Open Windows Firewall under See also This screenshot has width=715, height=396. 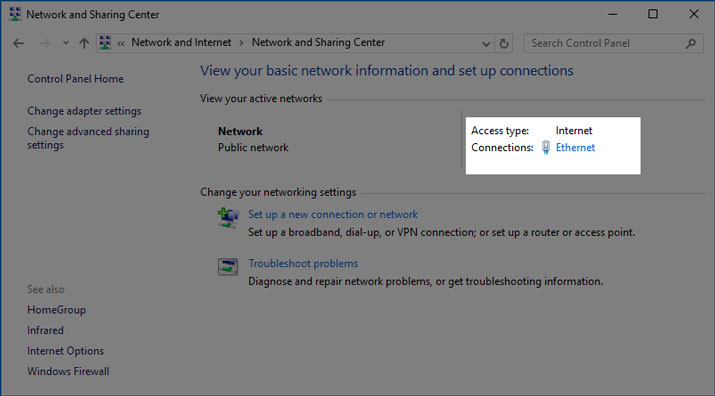pyautogui.click(x=68, y=371)
